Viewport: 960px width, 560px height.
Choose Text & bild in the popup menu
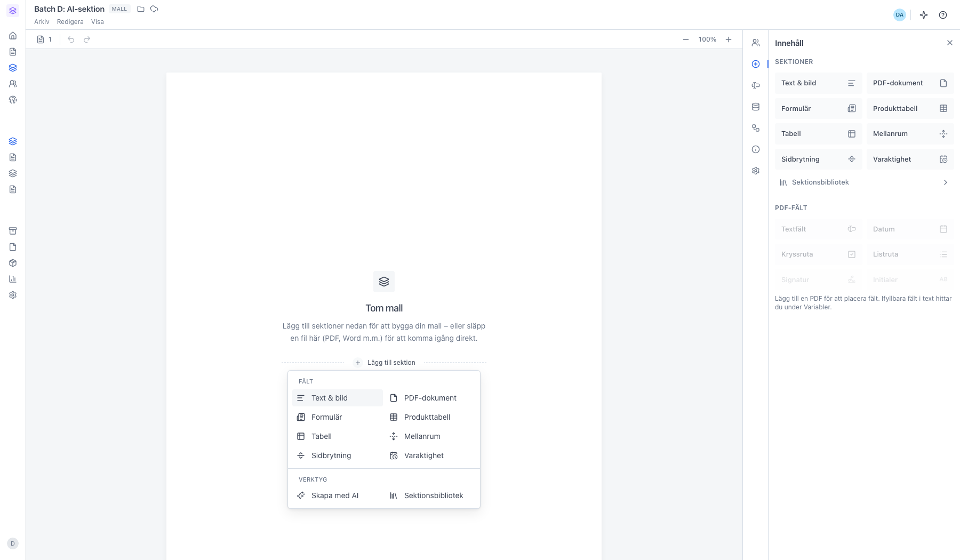point(338,398)
